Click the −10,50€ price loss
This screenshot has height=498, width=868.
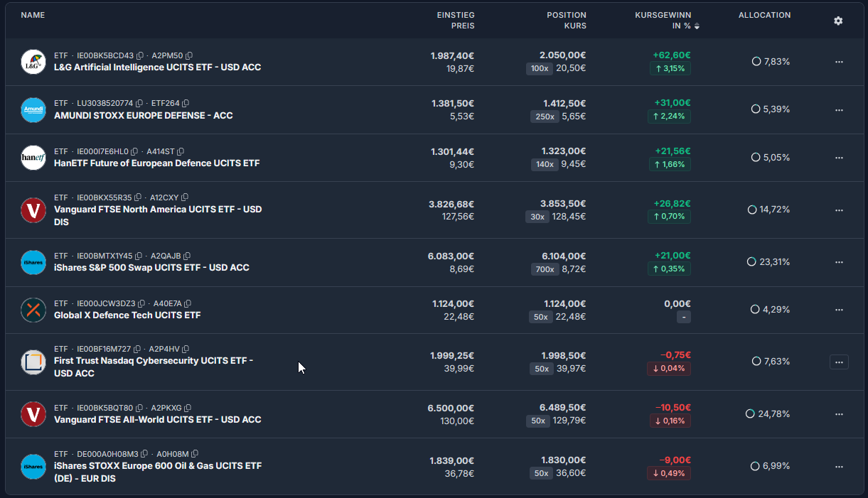673,407
